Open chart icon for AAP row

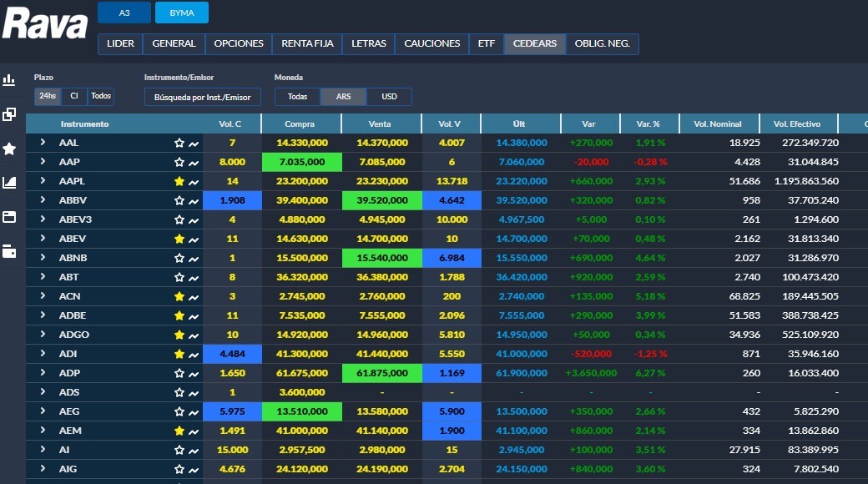pos(193,163)
